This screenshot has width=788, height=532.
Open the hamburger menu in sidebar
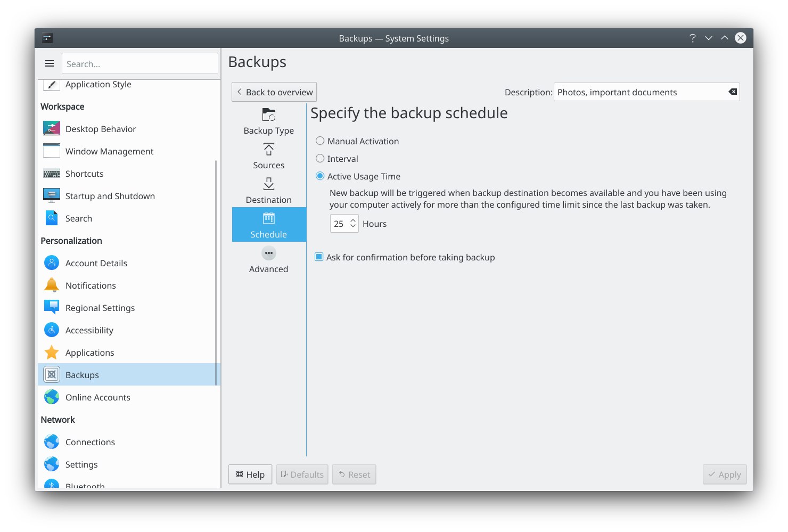click(x=50, y=63)
